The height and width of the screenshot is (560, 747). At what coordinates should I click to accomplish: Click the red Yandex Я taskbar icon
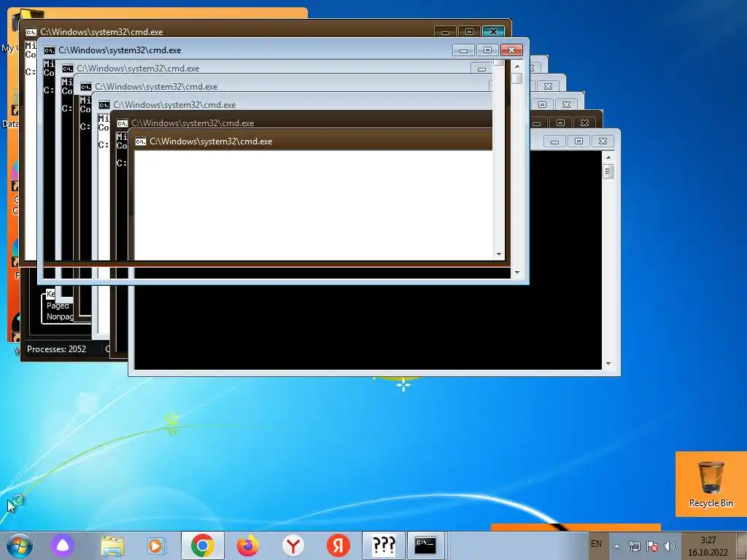tap(338, 545)
